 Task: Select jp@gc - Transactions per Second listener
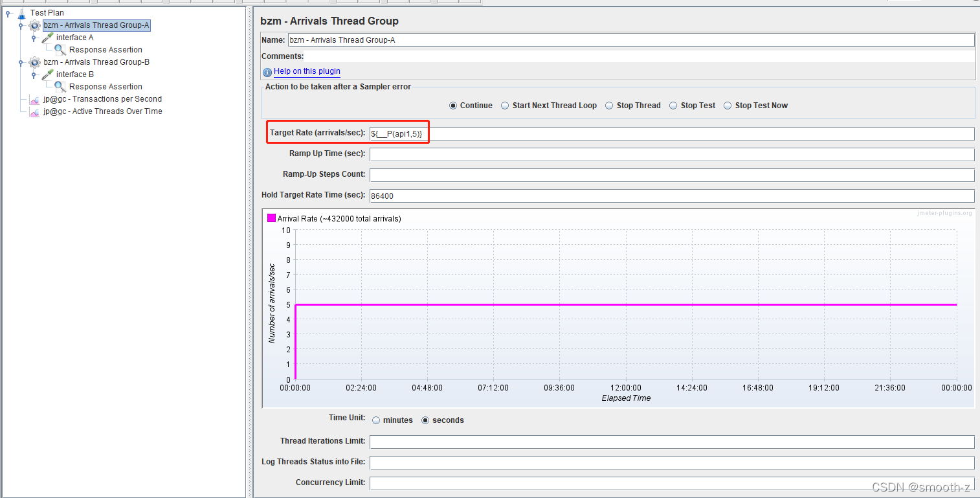(x=102, y=99)
